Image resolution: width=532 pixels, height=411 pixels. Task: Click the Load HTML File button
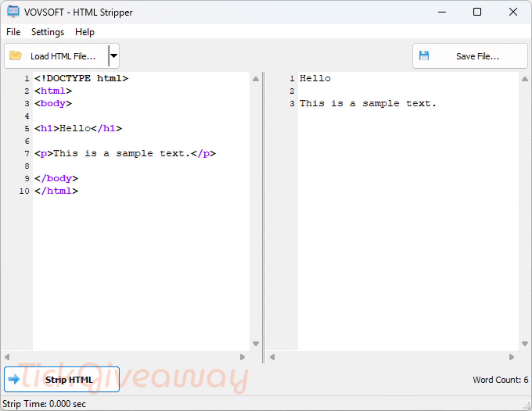[x=57, y=56]
